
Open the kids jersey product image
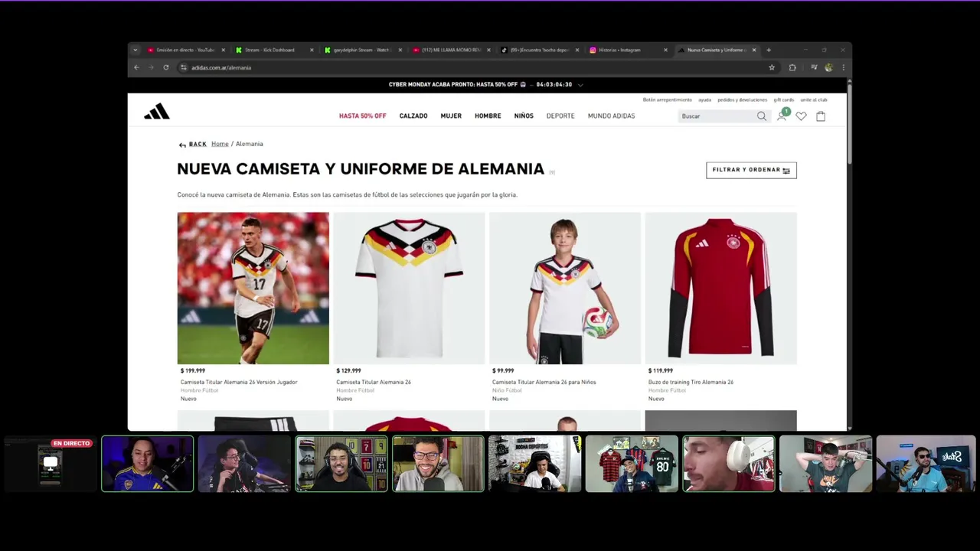(565, 289)
